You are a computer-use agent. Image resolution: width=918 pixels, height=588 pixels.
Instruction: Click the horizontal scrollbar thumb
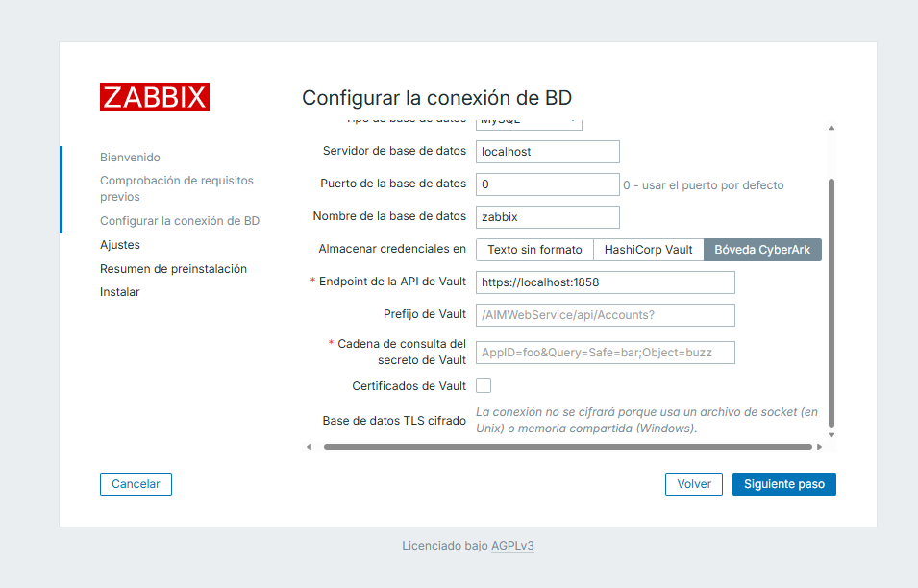coord(568,447)
